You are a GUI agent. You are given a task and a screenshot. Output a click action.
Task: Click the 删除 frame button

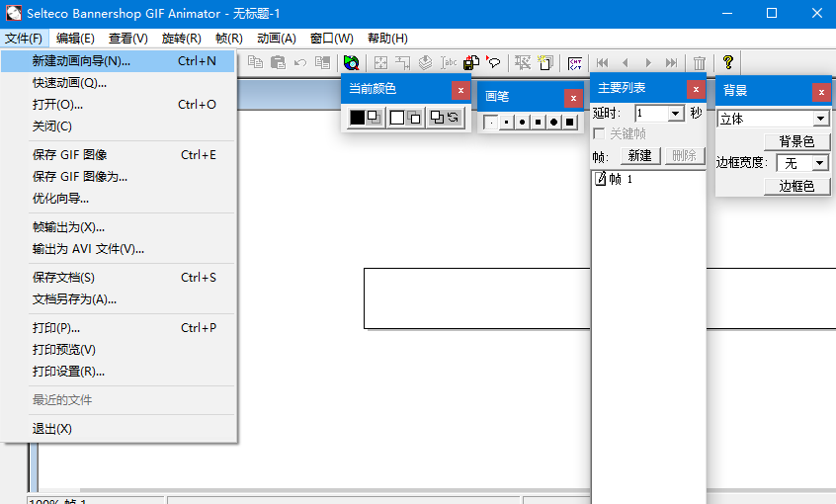click(685, 156)
